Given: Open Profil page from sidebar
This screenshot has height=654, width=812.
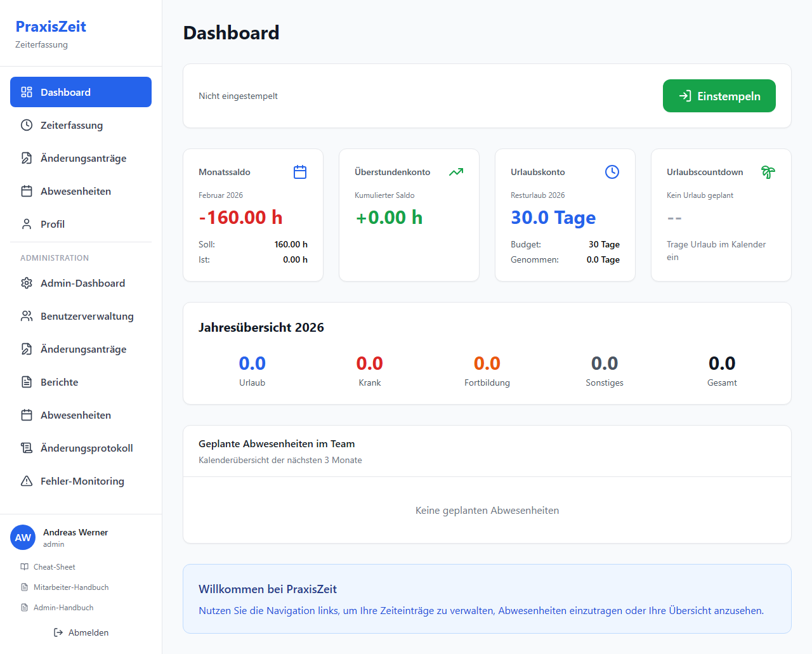Looking at the screenshot, I should click(81, 224).
